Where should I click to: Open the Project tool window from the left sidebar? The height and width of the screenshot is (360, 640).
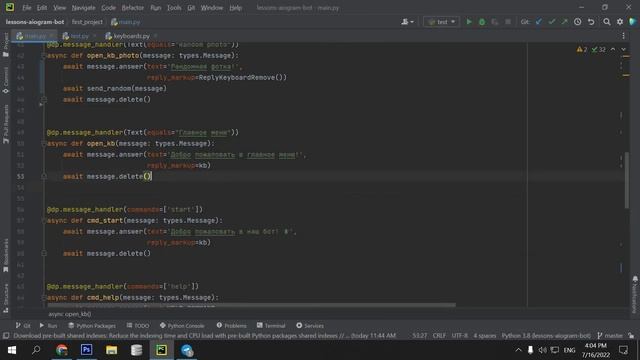tap(6, 44)
